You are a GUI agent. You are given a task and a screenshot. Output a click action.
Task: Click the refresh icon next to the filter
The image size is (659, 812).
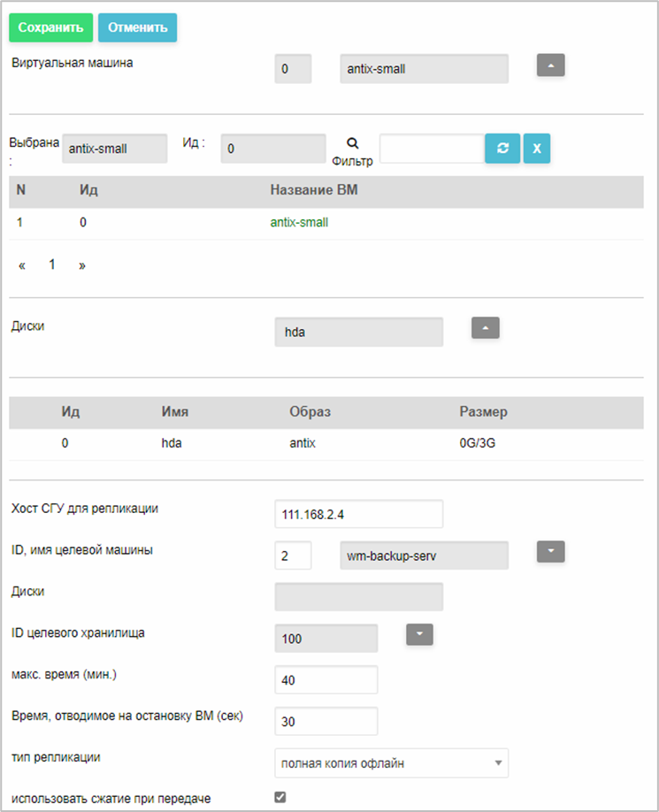(502, 149)
